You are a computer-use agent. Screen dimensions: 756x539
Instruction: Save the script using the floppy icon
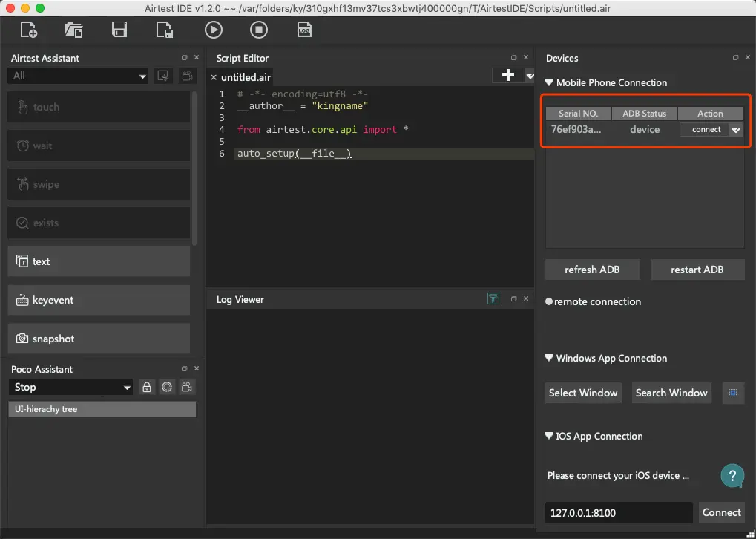[x=119, y=30]
